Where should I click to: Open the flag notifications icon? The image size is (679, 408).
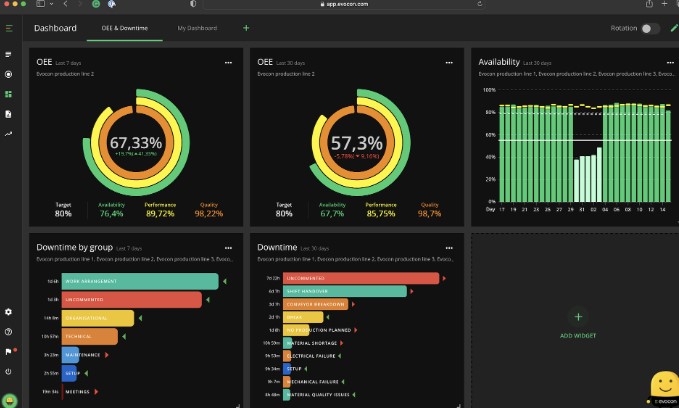click(9, 351)
